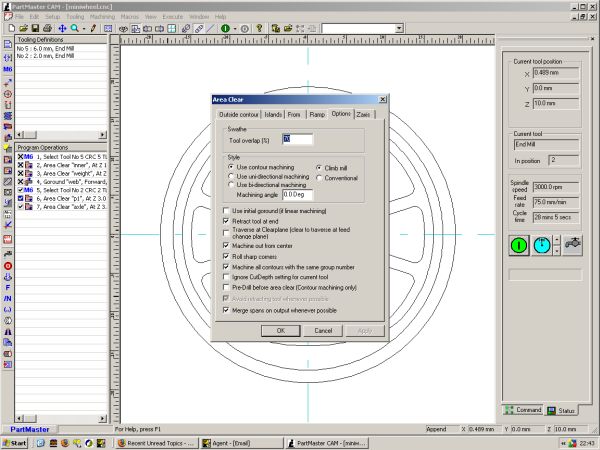Enable Ignore CutDepth setting for current tool
The height and width of the screenshot is (450, 600).
tap(226, 277)
